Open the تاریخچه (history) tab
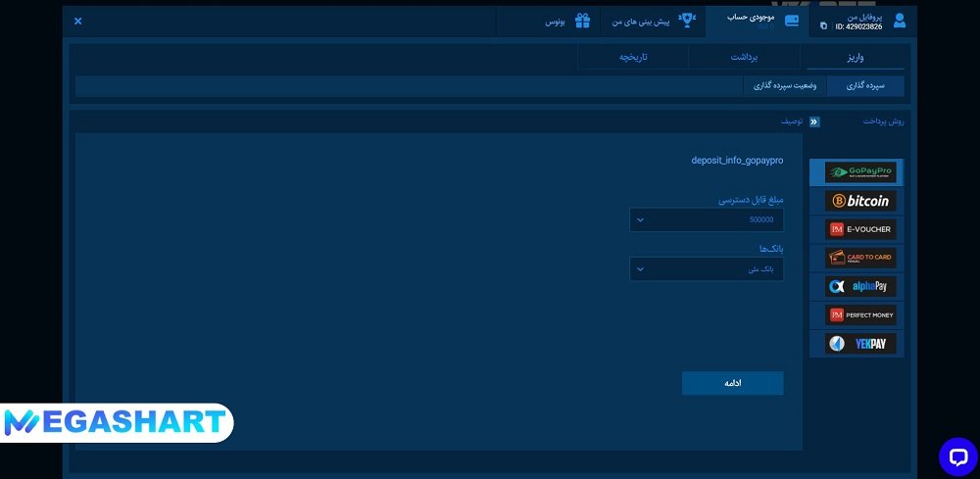Viewport: 980px width, 479px height. point(633,57)
